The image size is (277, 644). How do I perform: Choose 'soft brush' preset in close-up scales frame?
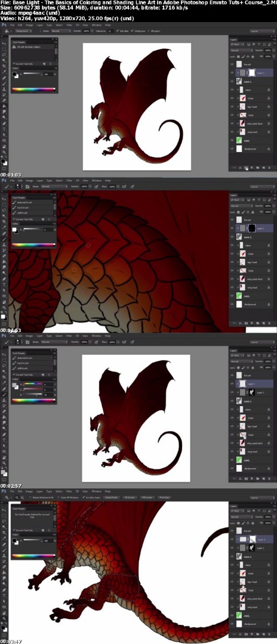coord(21,213)
